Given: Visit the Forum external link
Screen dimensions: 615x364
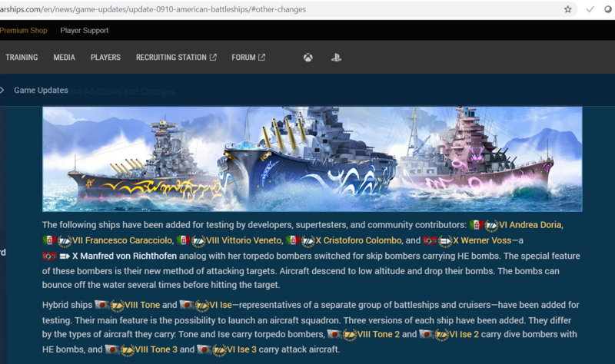Looking at the screenshot, I should (x=248, y=58).
